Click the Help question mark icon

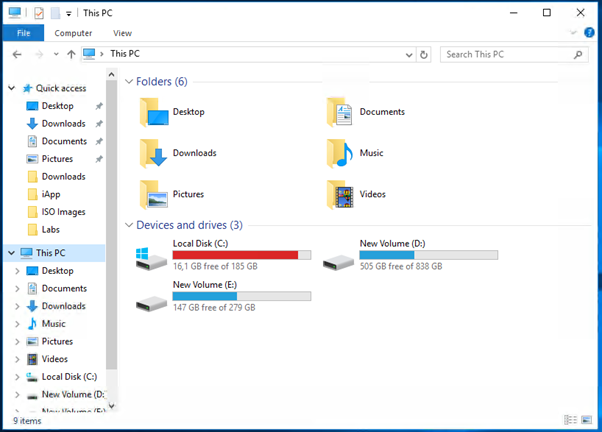point(589,33)
